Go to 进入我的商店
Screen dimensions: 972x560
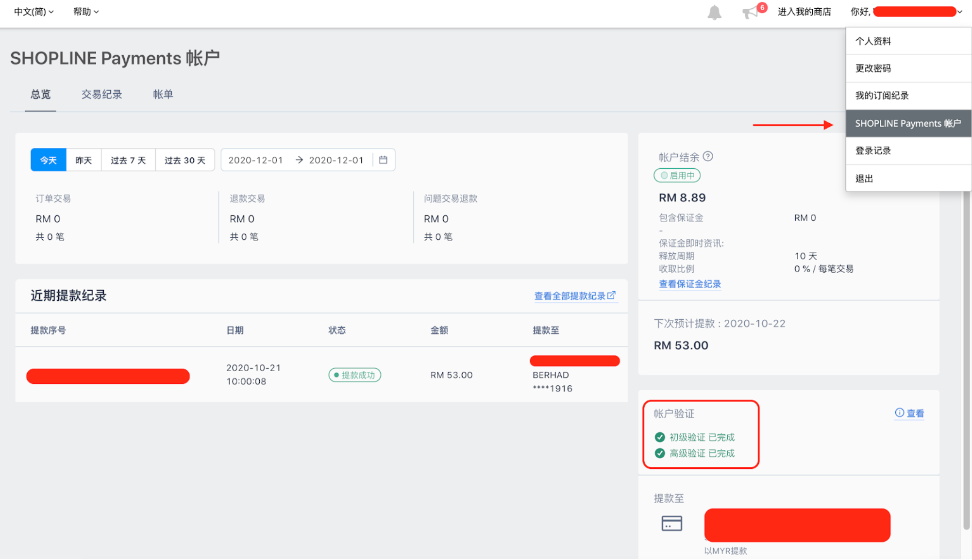tap(804, 12)
